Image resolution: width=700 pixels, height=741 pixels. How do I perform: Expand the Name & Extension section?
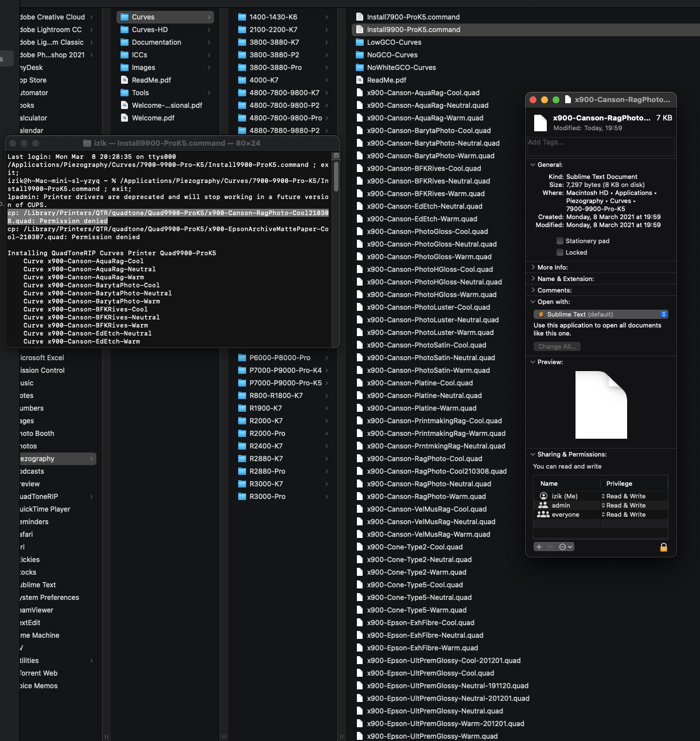[x=533, y=279]
